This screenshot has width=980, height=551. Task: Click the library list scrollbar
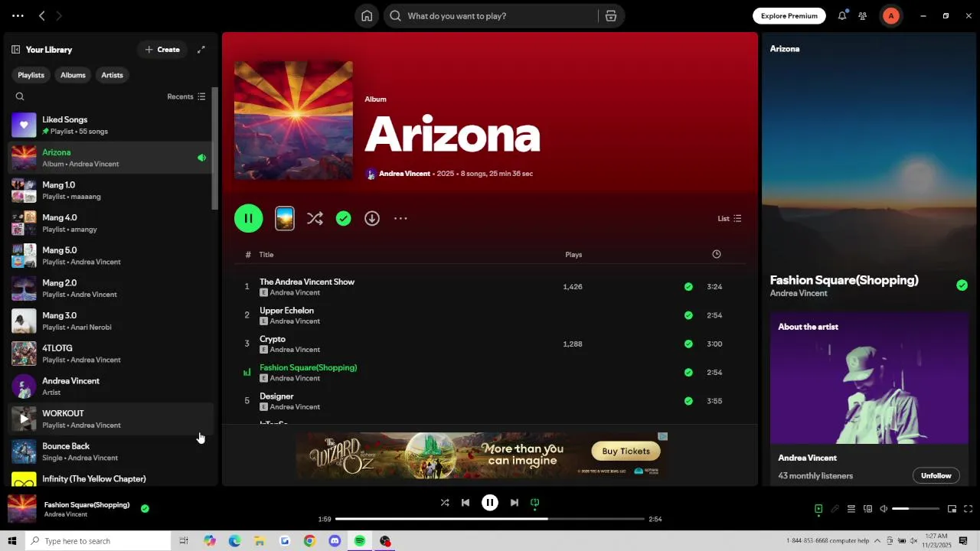tap(215, 149)
